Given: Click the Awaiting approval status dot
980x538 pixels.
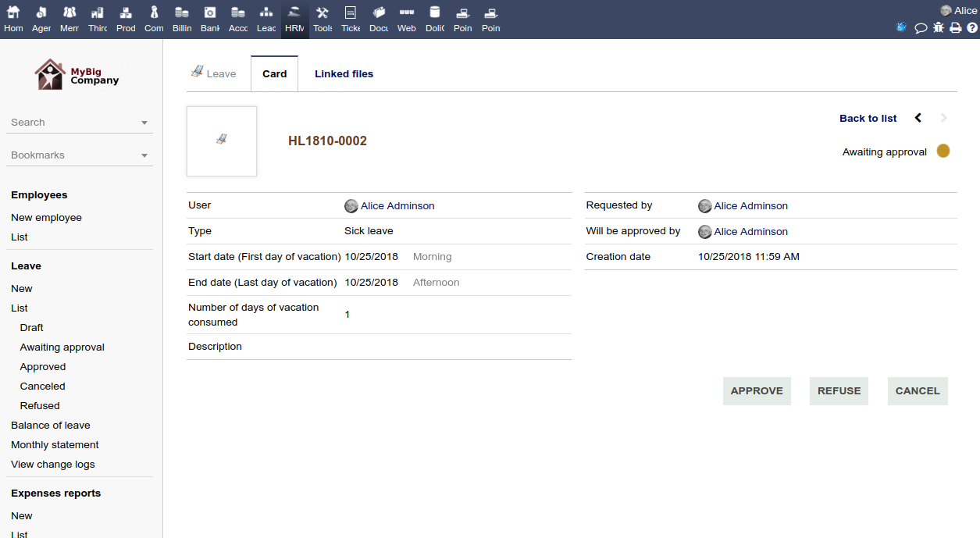Looking at the screenshot, I should [x=943, y=151].
